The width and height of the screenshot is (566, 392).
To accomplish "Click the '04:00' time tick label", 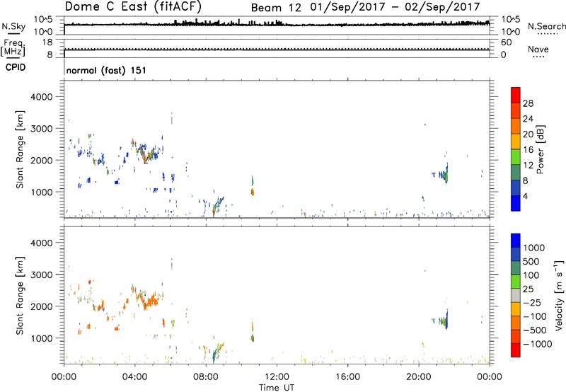I will click(x=134, y=377).
